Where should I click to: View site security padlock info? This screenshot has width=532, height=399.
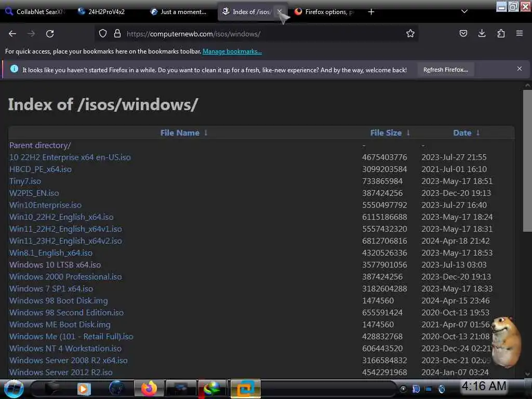pos(117,34)
